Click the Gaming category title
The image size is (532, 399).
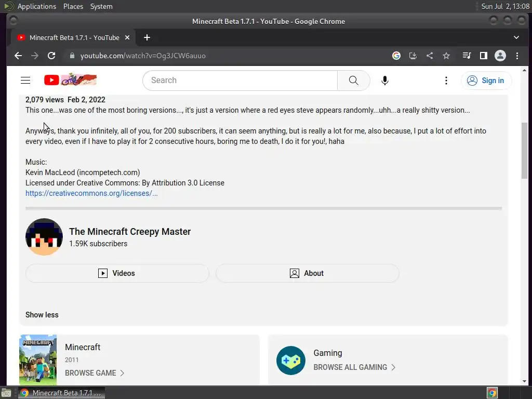(328, 353)
